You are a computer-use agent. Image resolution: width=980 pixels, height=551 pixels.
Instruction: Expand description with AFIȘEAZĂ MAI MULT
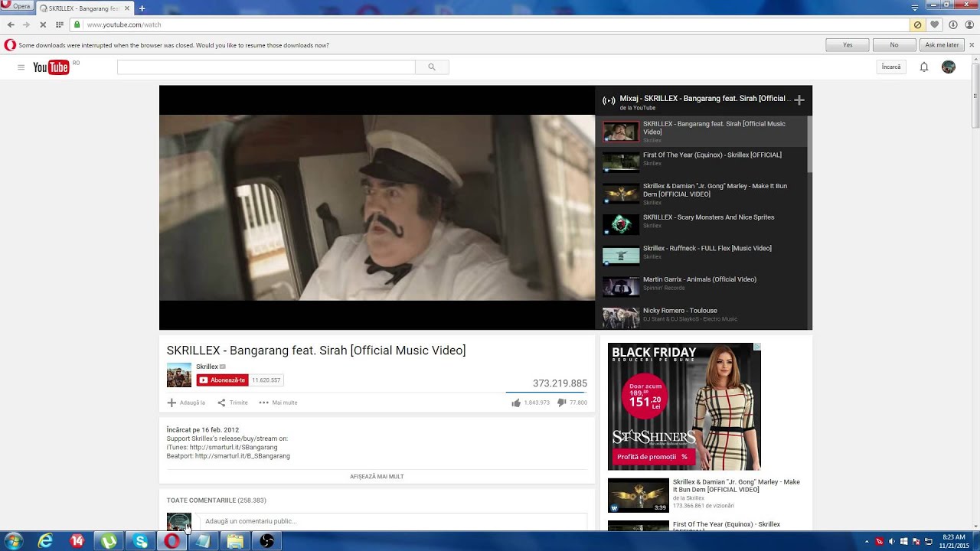coord(377,477)
